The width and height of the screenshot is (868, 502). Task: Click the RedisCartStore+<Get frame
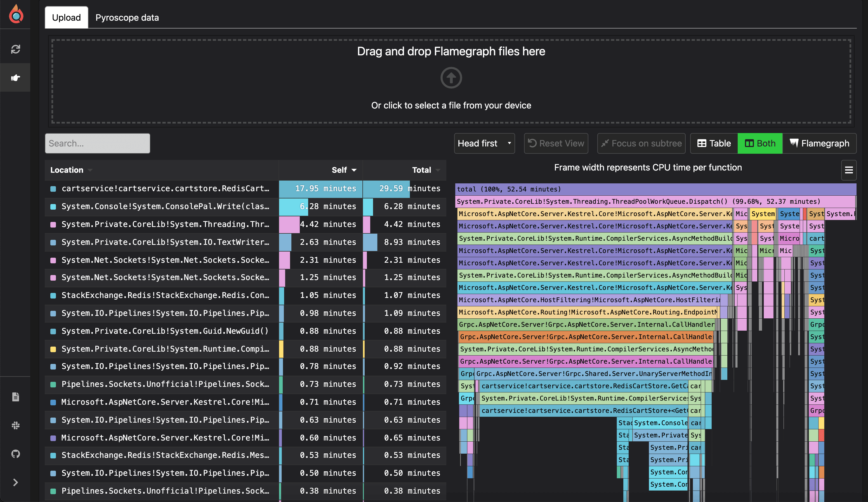tap(584, 410)
